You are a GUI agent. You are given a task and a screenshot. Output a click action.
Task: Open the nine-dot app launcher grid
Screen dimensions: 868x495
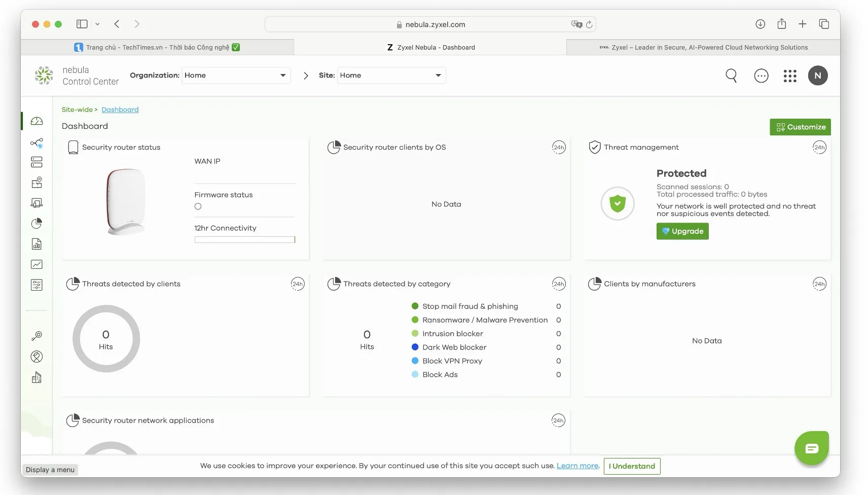coord(790,76)
